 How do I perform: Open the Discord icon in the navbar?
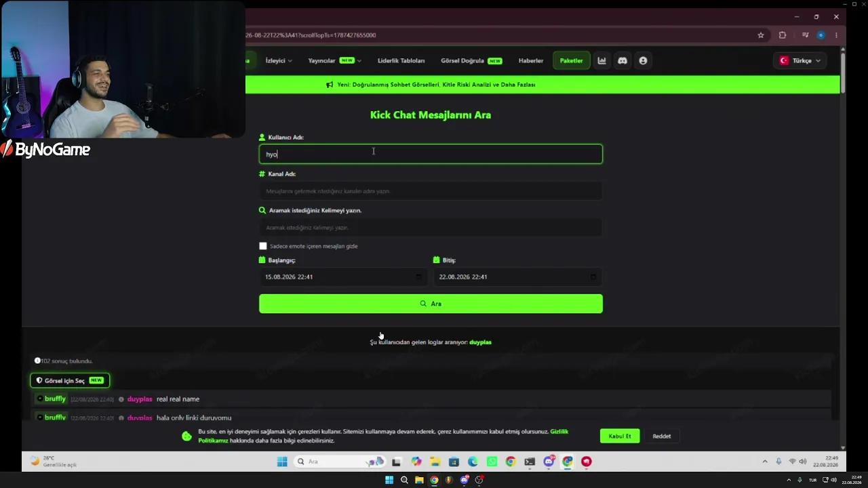pyautogui.click(x=623, y=61)
